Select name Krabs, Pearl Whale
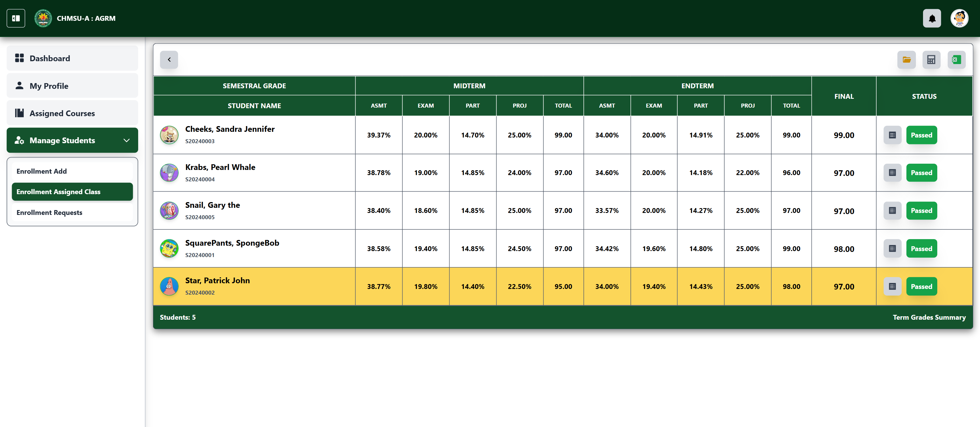 tap(220, 167)
